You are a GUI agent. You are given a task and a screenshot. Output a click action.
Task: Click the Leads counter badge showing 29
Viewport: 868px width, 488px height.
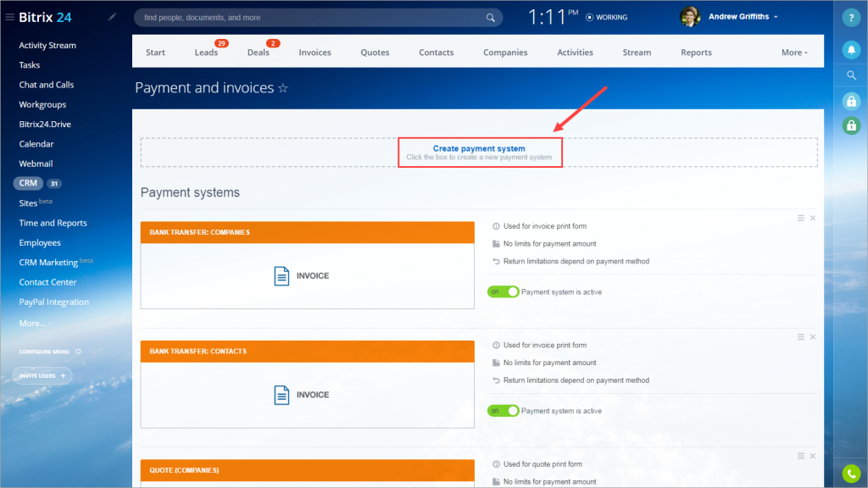[x=221, y=43]
